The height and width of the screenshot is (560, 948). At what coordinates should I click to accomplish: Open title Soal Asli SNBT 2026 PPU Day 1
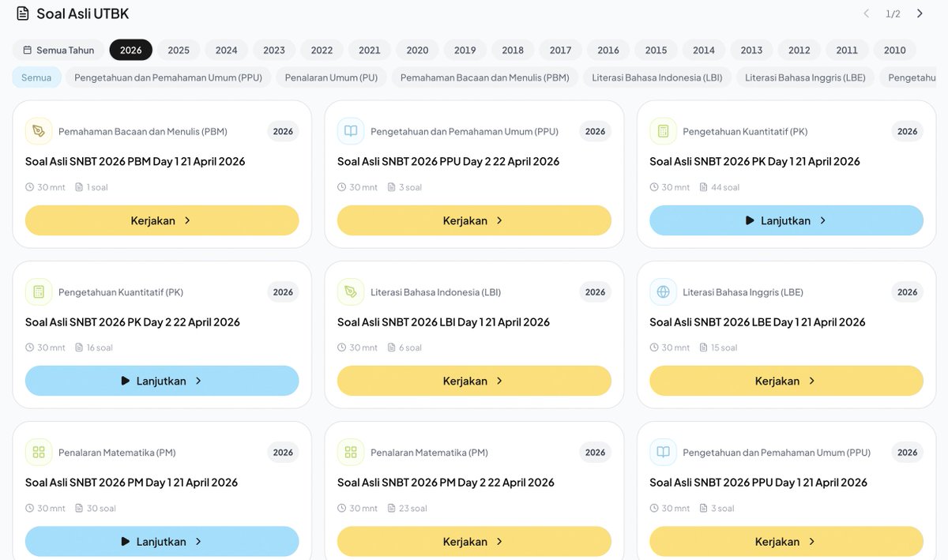(758, 482)
